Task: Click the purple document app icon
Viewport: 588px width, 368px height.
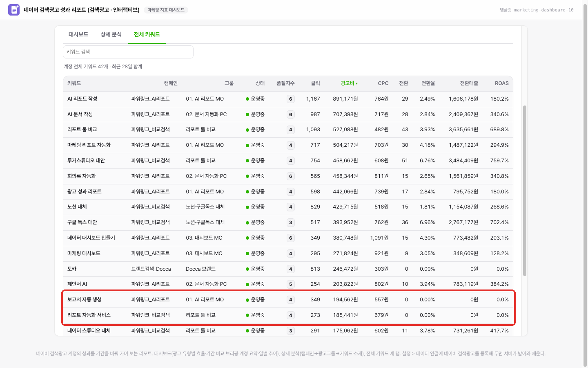Action: pos(14,10)
